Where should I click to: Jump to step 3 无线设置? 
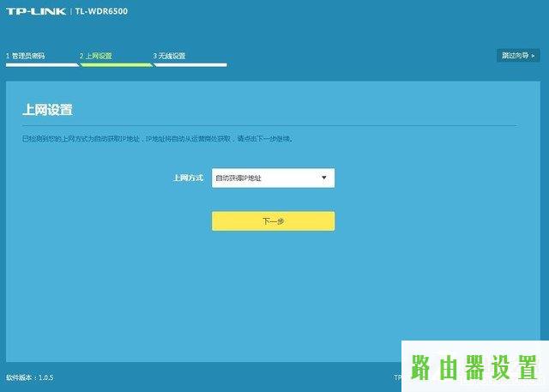pyautogui.click(x=169, y=56)
